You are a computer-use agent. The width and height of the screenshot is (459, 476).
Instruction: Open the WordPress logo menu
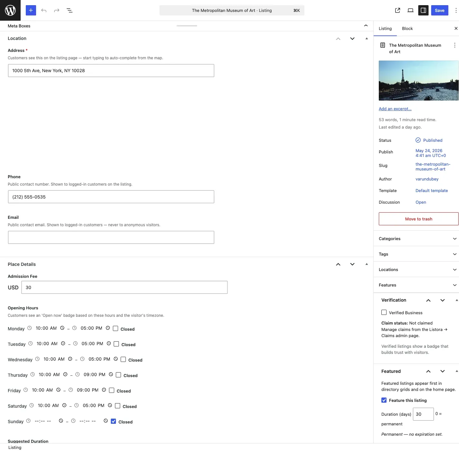[x=10, y=10]
